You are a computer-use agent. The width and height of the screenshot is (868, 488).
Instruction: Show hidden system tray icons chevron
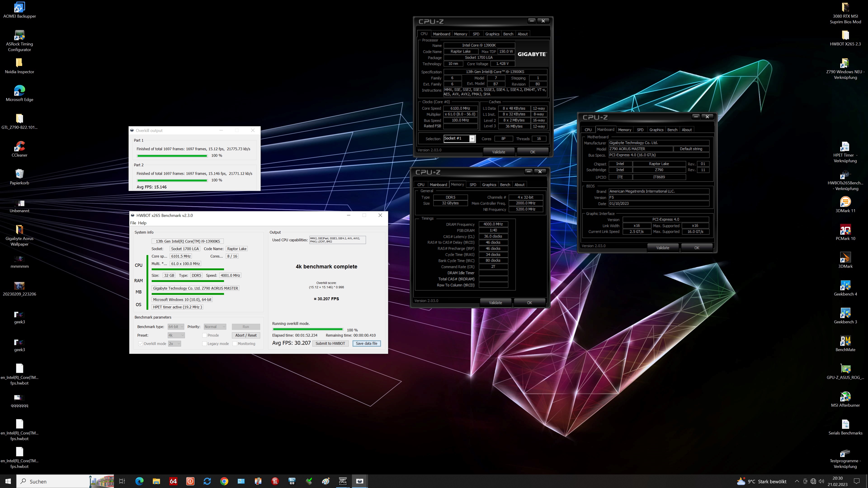point(797,481)
